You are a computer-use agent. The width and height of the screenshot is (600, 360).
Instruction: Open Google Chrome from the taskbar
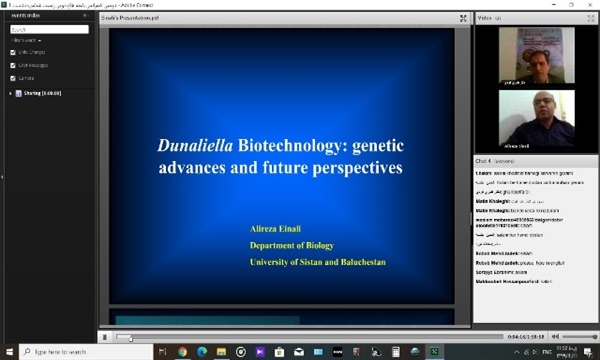pyautogui.click(x=183, y=352)
